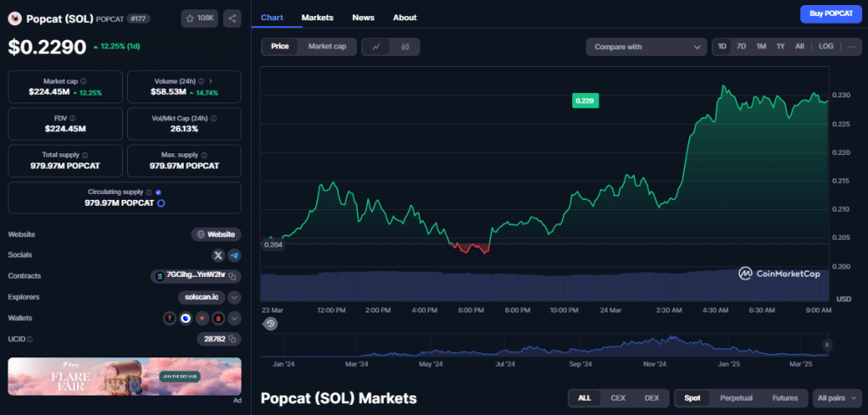Viewport: 868px width, 415px height.
Task: Click the 12.25% (1d) price change label
Action: pos(116,47)
